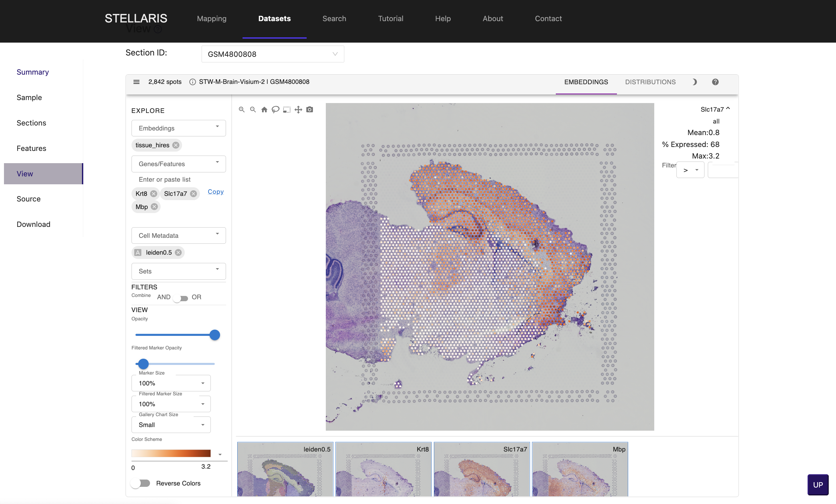Select the box select tool
Image resolution: width=836 pixels, height=504 pixels.
pyautogui.click(x=287, y=109)
